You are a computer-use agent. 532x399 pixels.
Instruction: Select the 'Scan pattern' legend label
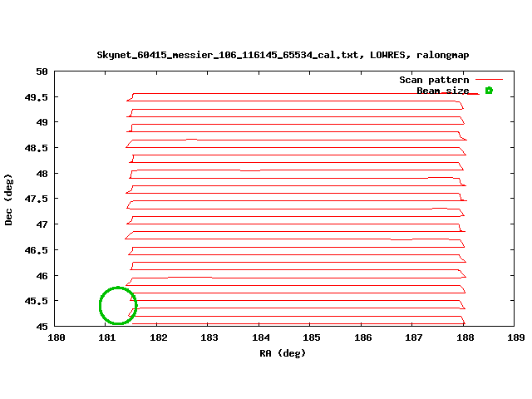point(434,80)
